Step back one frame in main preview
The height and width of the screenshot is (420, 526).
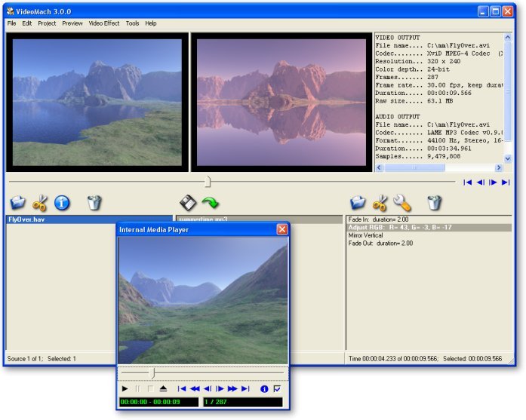coord(481,182)
